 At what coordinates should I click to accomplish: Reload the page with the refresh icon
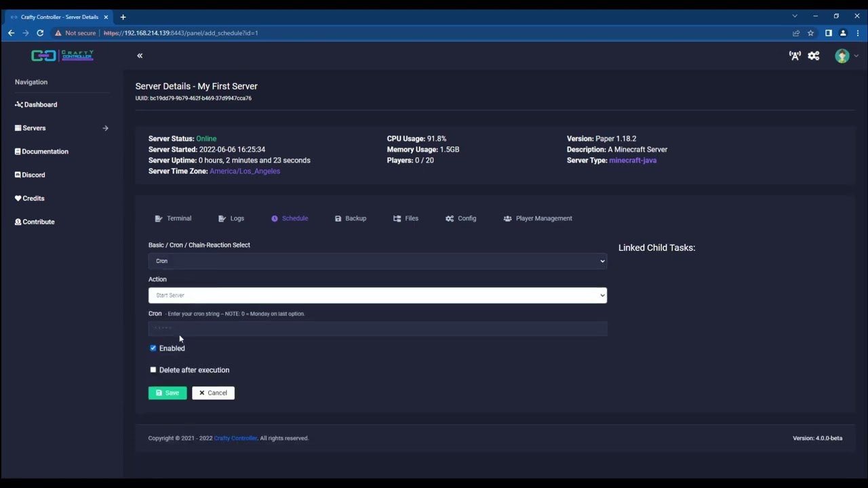41,33
